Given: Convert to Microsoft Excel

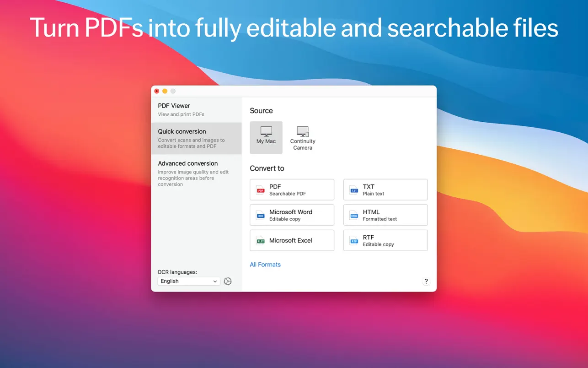Looking at the screenshot, I should [292, 240].
